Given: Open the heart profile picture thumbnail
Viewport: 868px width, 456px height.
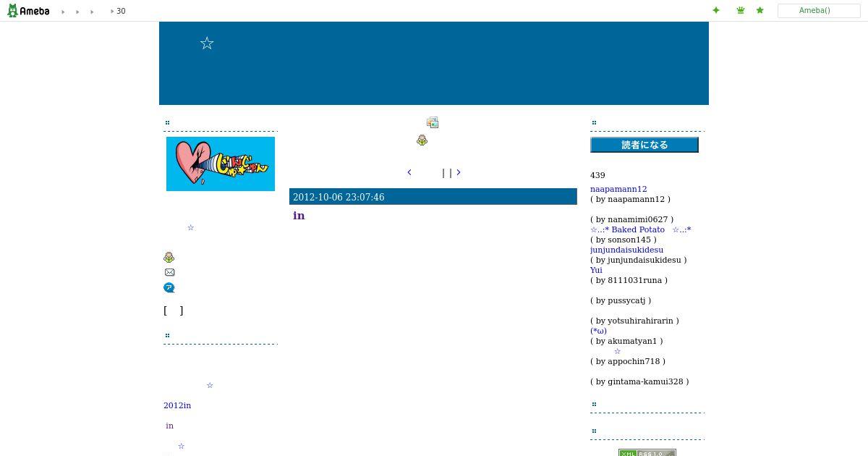Looking at the screenshot, I should pyautogui.click(x=221, y=164).
